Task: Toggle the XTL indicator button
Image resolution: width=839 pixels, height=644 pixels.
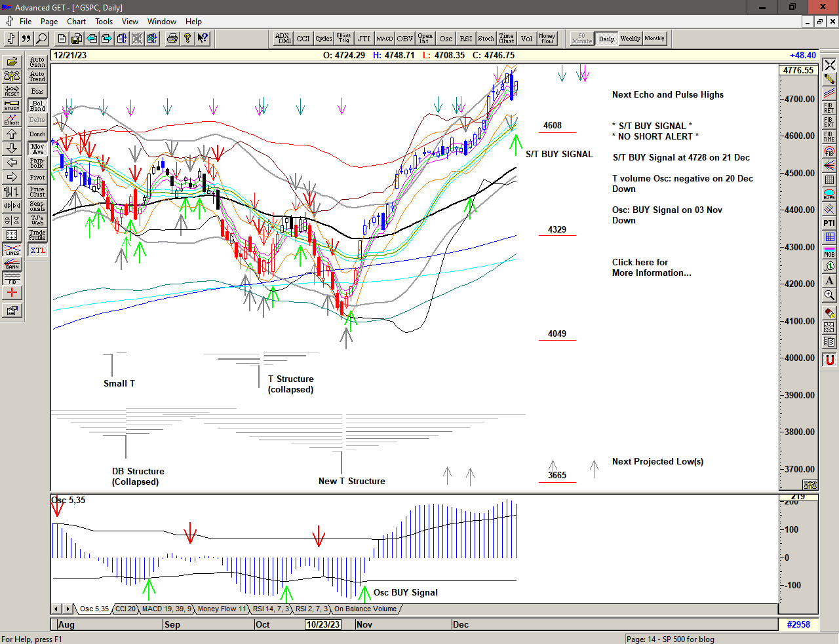Action: [37, 250]
